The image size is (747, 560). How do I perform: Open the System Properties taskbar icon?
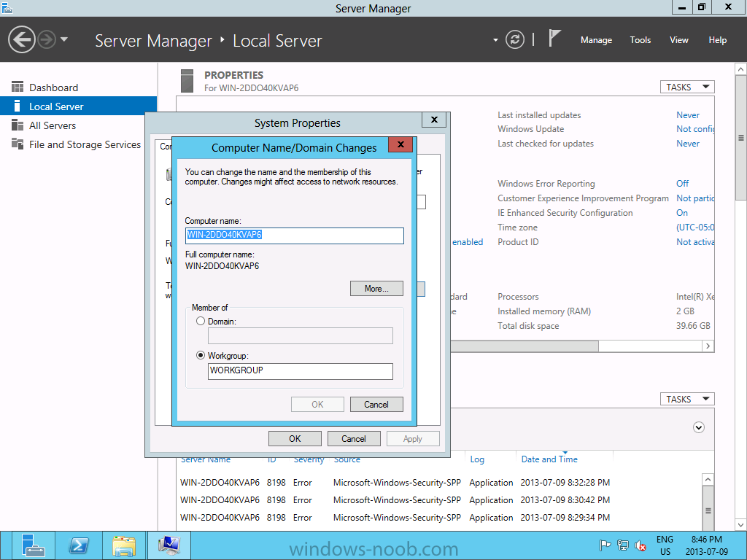169,545
